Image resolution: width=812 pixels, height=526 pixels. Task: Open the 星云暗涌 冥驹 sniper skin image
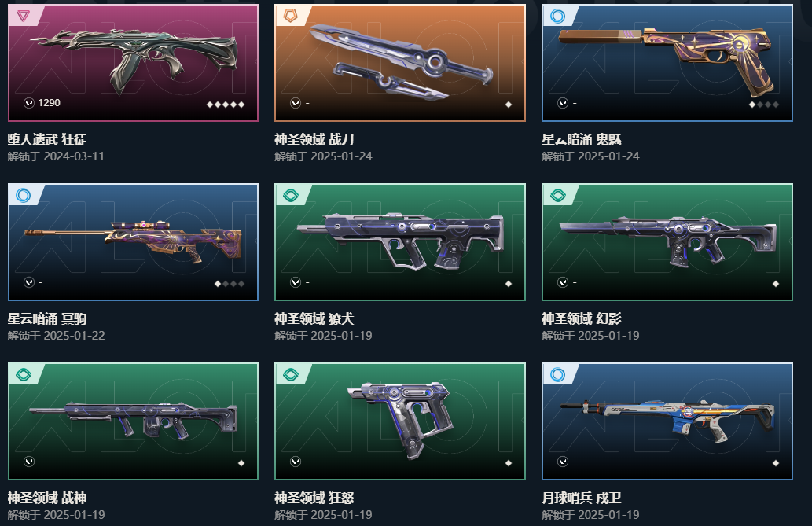[133, 242]
